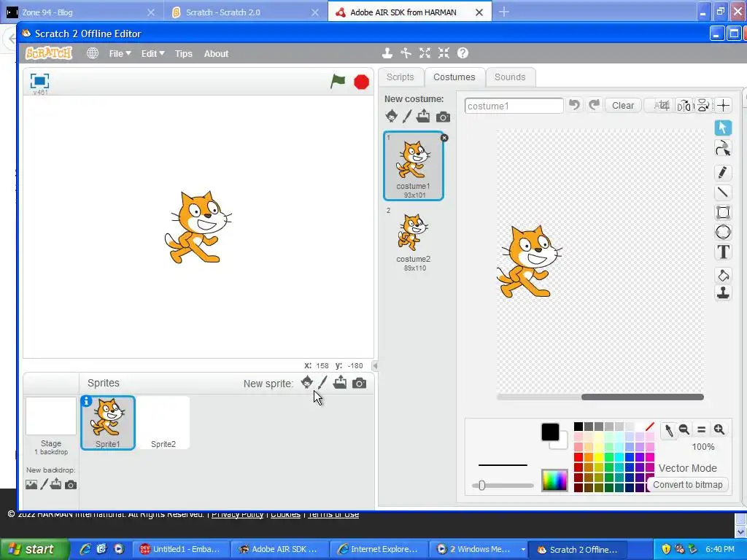Select the Duplicate stamp in top toolbar
Image resolution: width=747 pixels, height=560 pixels.
click(x=387, y=53)
